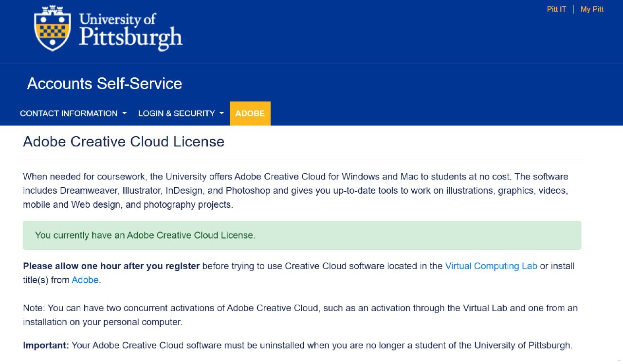
Task: Select the ADOBE tab
Action: (250, 113)
